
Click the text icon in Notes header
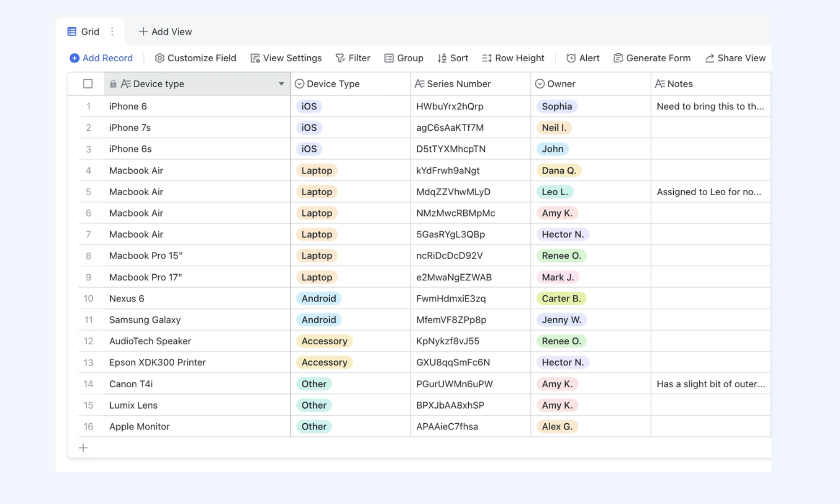point(660,84)
